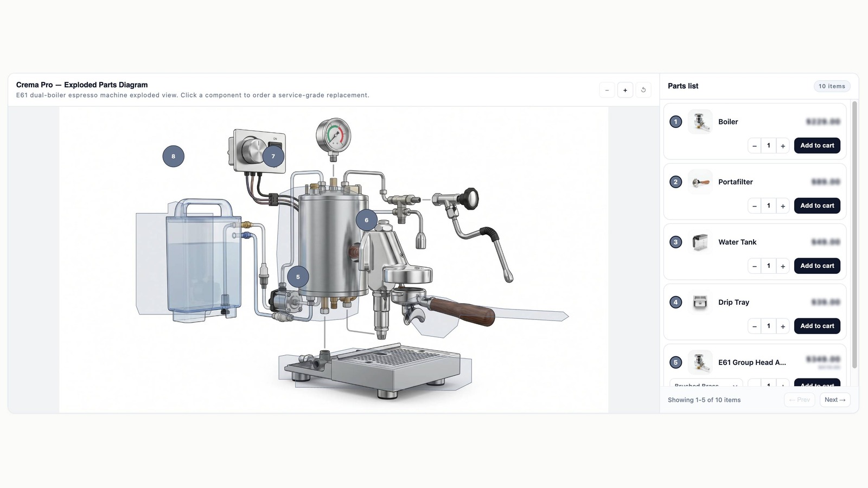The image size is (868, 488).
Task: Open the Boiler product thumbnail
Action: click(700, 122)
